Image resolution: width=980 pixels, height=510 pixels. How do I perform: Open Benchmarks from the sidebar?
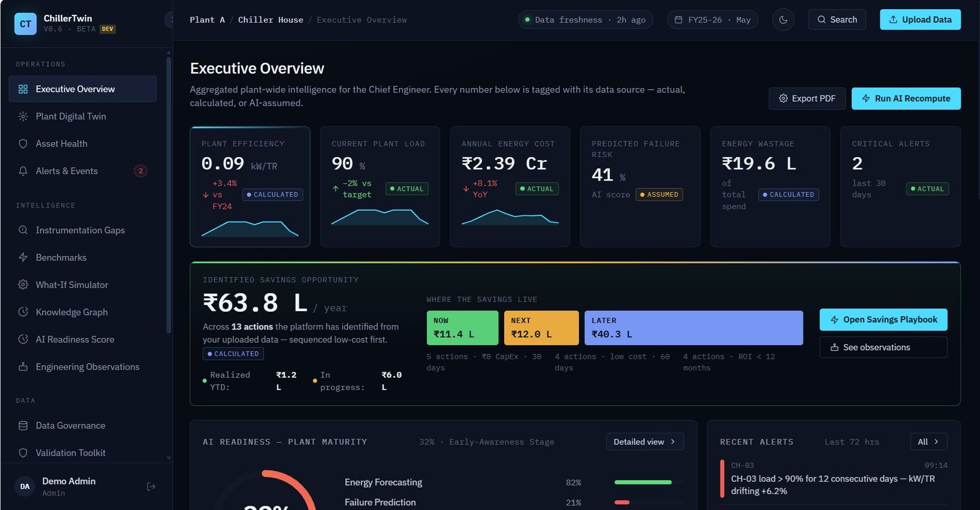[83, 258]
